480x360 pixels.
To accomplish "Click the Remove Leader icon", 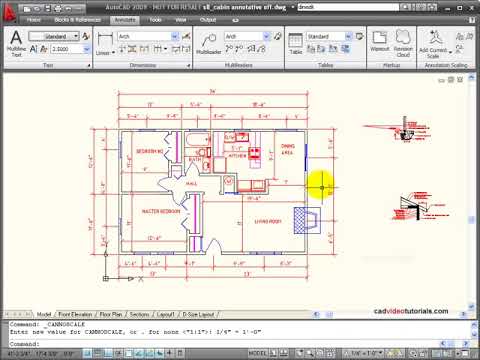I will (239, 49).
